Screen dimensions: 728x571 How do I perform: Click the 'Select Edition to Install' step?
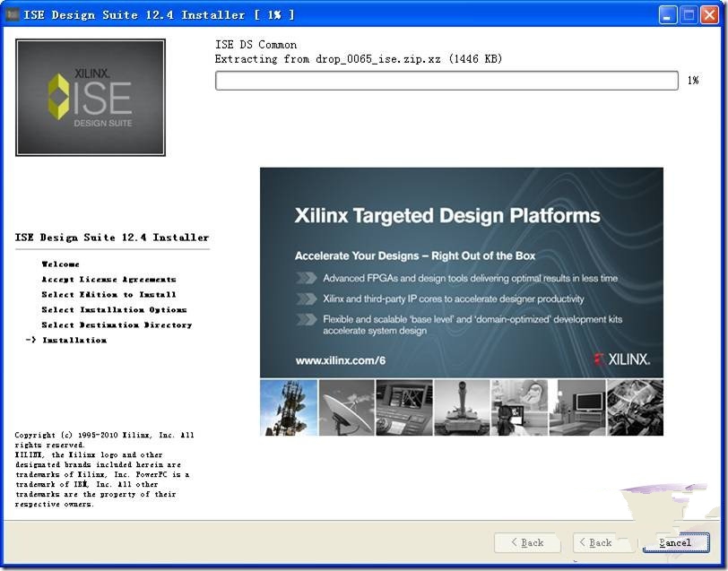[x=108, y=295]
